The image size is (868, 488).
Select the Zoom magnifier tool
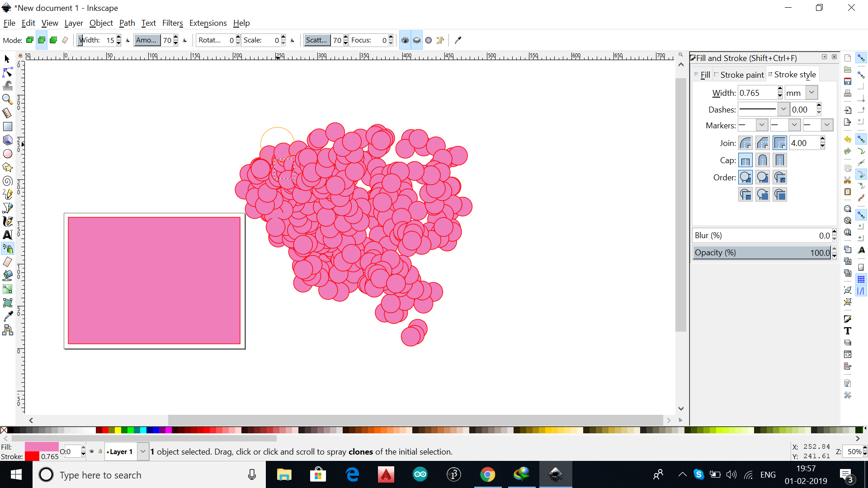tap(7, 99)
